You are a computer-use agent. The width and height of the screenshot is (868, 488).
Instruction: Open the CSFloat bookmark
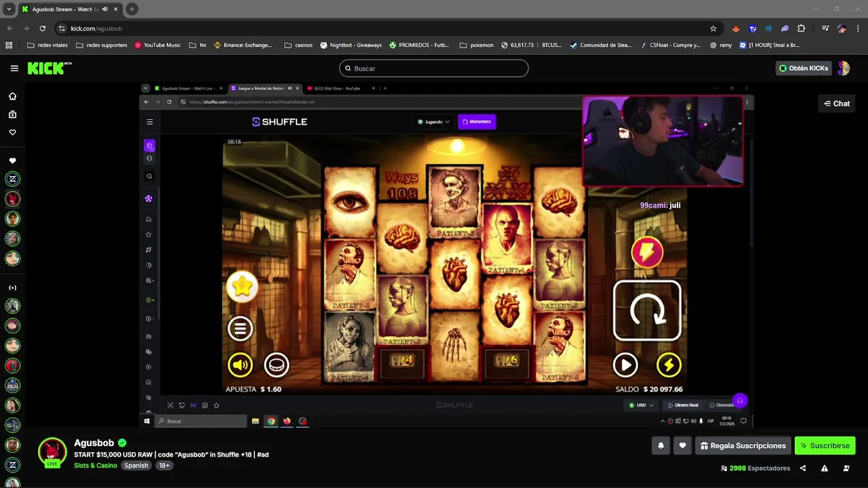[x=670, y=45]
